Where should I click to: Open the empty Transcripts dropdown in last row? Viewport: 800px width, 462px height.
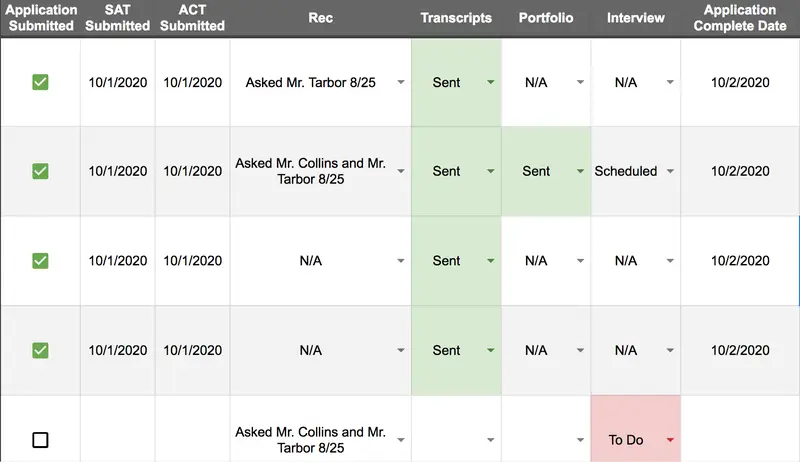[491, 440]
